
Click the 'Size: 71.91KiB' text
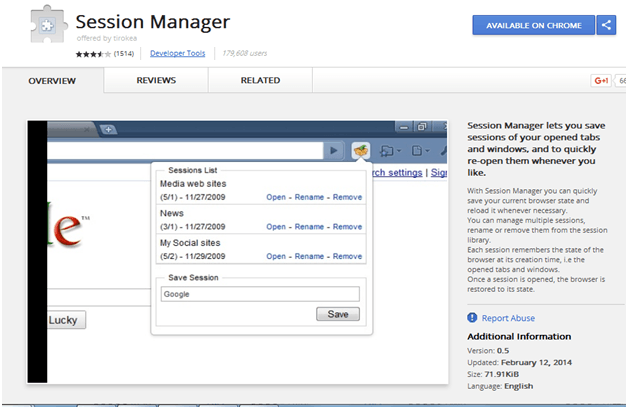[x=493, y=374]
